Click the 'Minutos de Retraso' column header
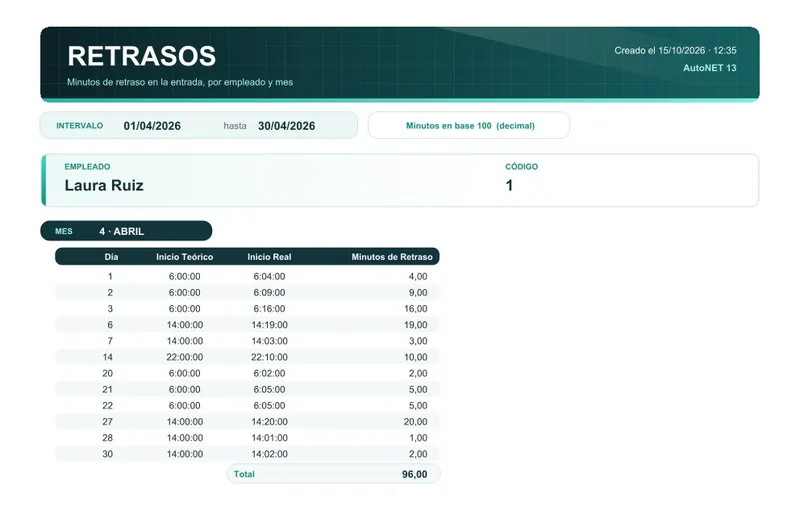Viewport: 800px width, 515px height. 392,257
